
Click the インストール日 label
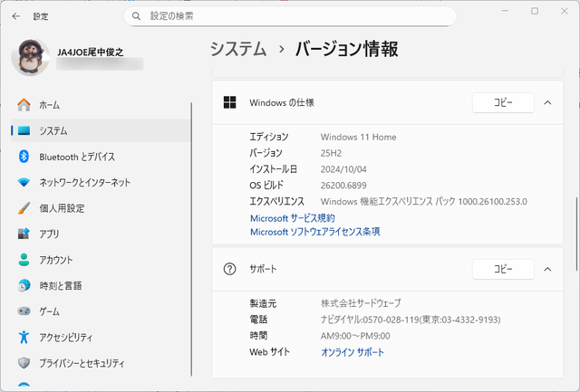274,169
